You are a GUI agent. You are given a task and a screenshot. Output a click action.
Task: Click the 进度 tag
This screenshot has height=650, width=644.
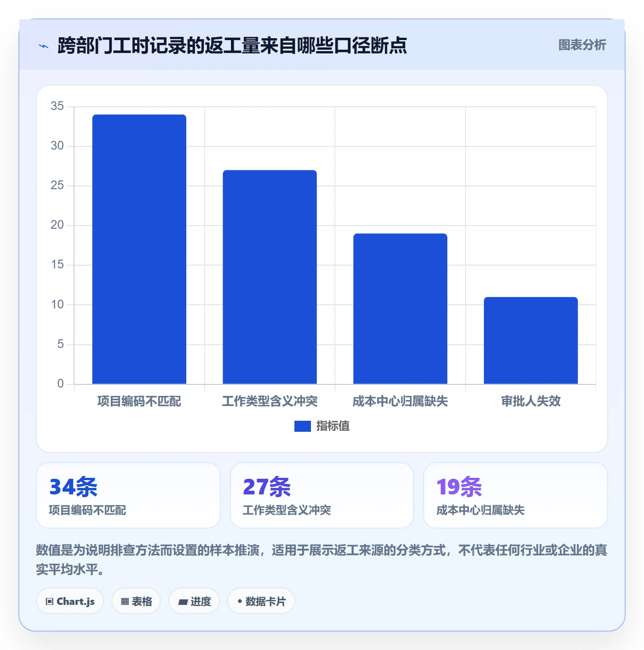tap(194, 601)
